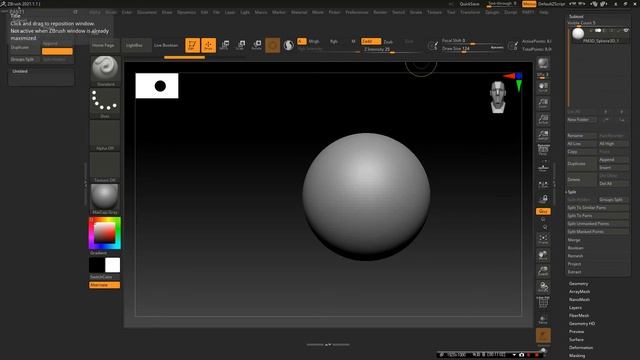
Task: Open the Texture Off selector
Action: (x=105, y=167)
